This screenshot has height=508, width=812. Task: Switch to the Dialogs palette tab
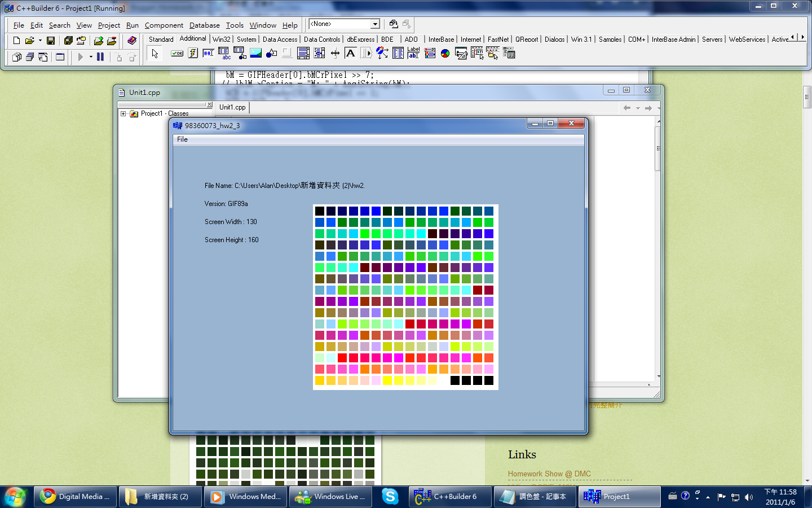[x=554, y=40]
